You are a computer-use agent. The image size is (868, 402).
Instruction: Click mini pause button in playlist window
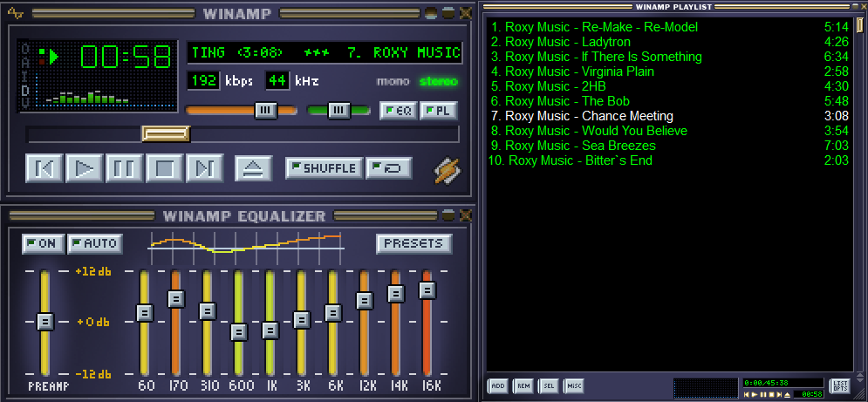[762, 394]
